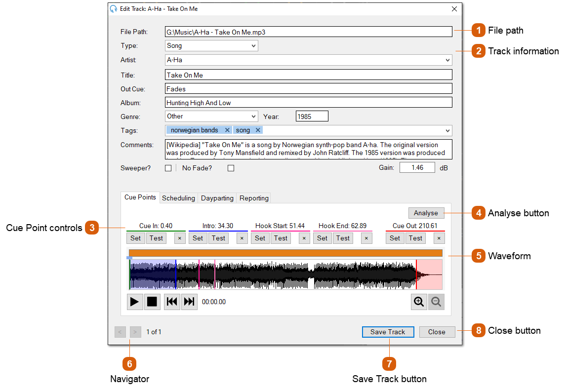Zoom in on the waveform
Viewport: 567px width, 392px height.
pos(418,302)
